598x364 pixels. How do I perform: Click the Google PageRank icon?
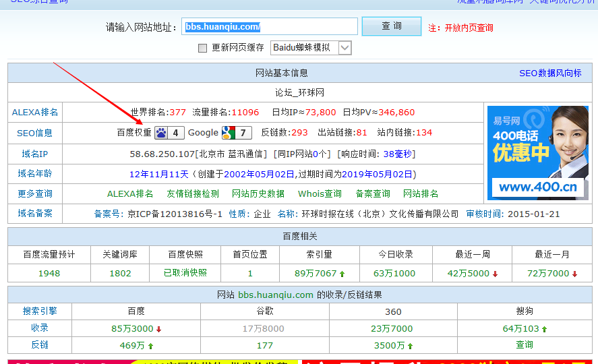click(x=228, y=133)
